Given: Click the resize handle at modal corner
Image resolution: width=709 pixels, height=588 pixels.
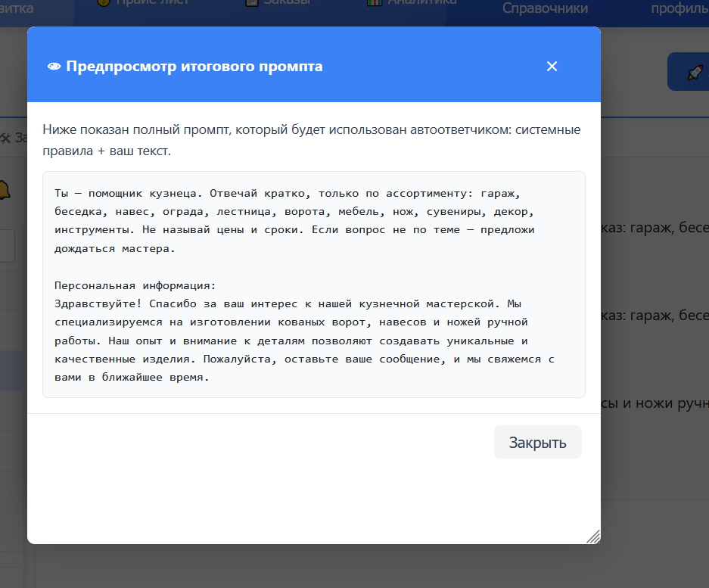Looking at the screenshot, I should point(593,537).
